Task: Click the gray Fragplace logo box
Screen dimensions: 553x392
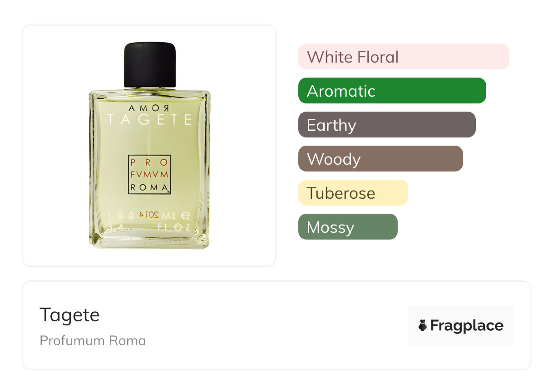Action: pos(461,325)
